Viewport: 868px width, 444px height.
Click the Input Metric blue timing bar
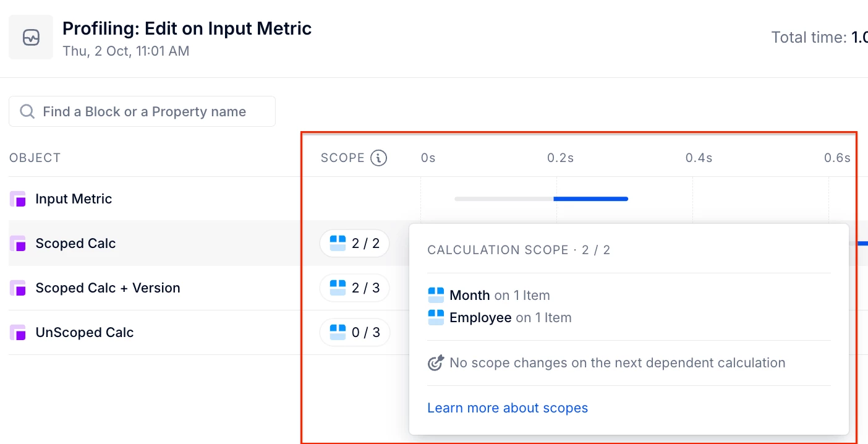coord(590,199)
